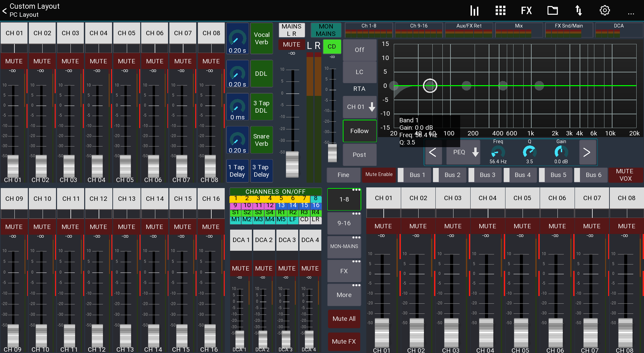
Task: Open the FX page from the toolbar
Action: (x=526, y=10)
